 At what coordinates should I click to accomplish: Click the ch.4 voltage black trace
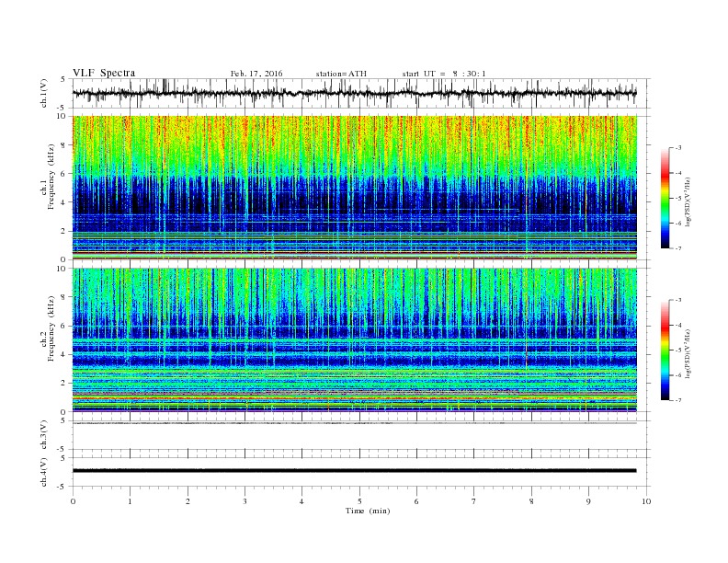pyautogui.click(x=354, y=471)
